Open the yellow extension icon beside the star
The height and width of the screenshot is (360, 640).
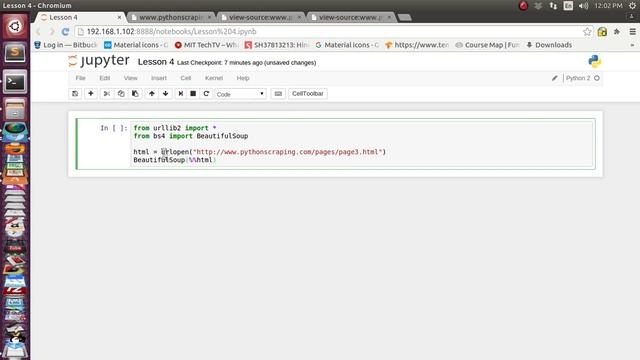pos(602,31)
